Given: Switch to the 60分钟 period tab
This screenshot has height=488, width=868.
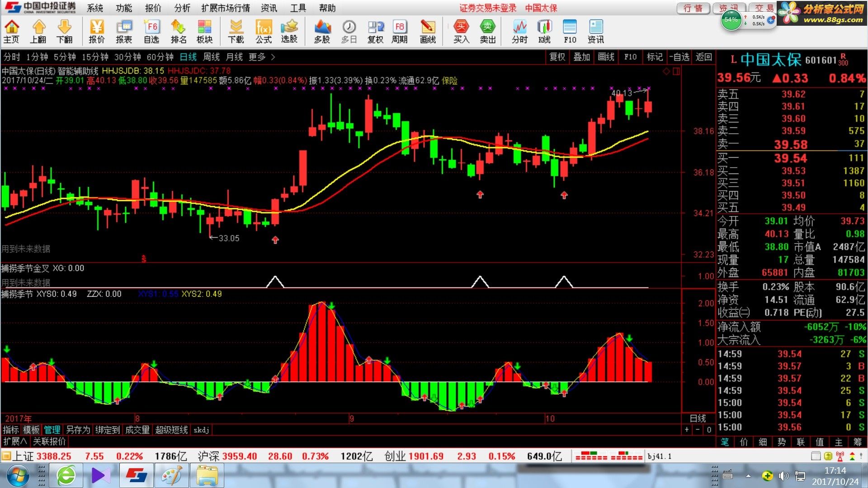Looking at the screenshot, I should click(x=160, y=57).
